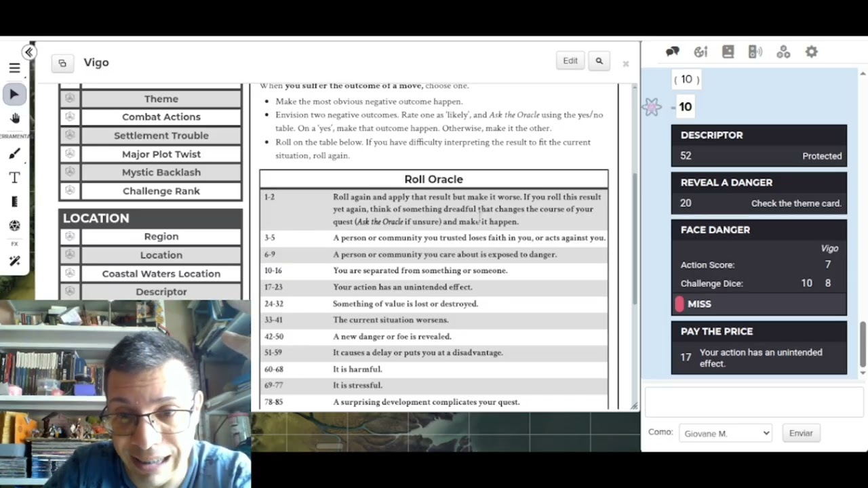Click the '42-50' new danger row
Viewport: 868px width, 488px height.
point(434,336)
